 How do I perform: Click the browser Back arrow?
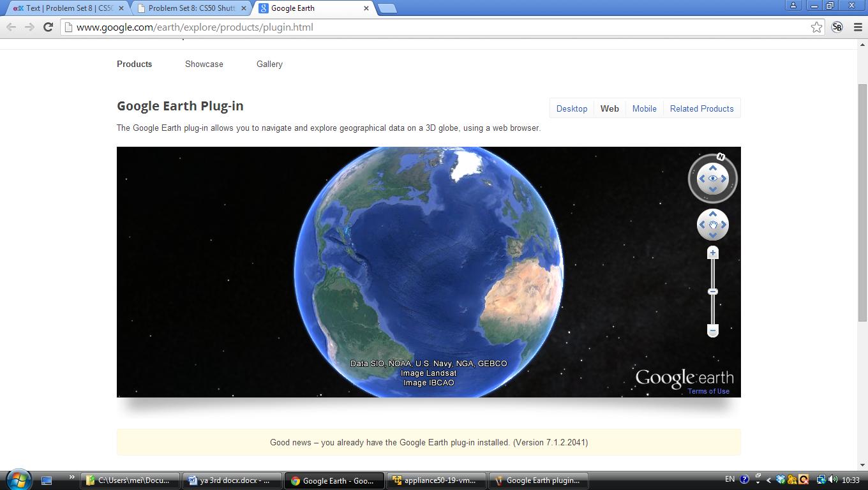pos(11,27)
